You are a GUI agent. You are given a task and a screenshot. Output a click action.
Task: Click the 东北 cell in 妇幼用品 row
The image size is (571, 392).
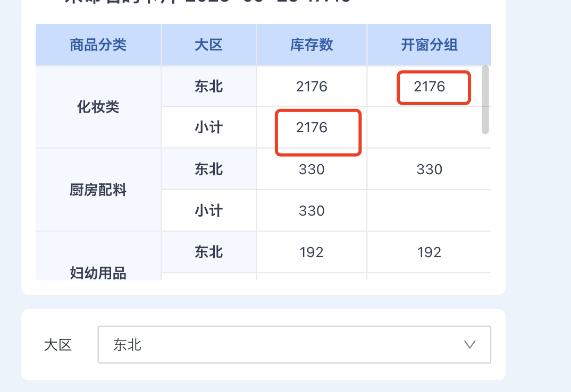[208, 252]
